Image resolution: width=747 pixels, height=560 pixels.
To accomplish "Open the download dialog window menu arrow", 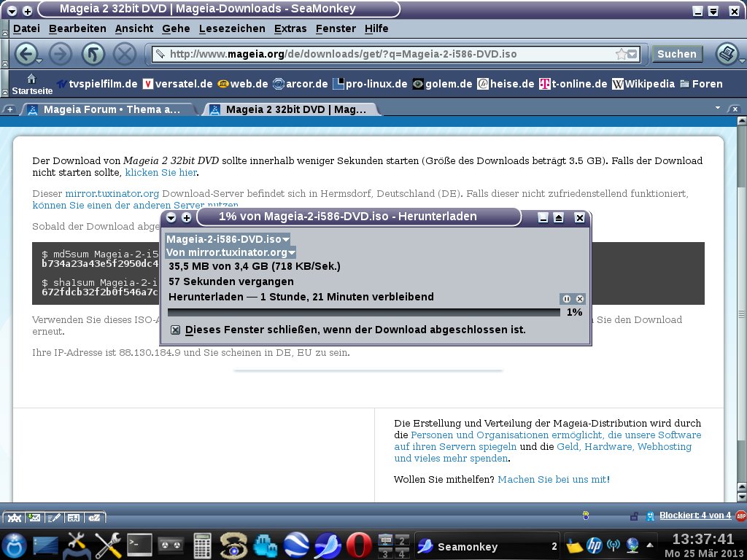I will coord(171,217).
